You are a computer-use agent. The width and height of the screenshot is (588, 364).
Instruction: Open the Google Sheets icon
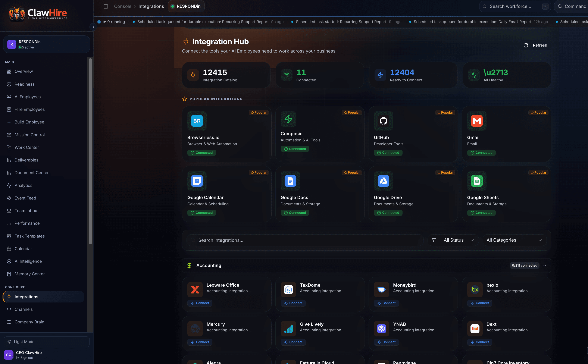[x=476, y=181]
